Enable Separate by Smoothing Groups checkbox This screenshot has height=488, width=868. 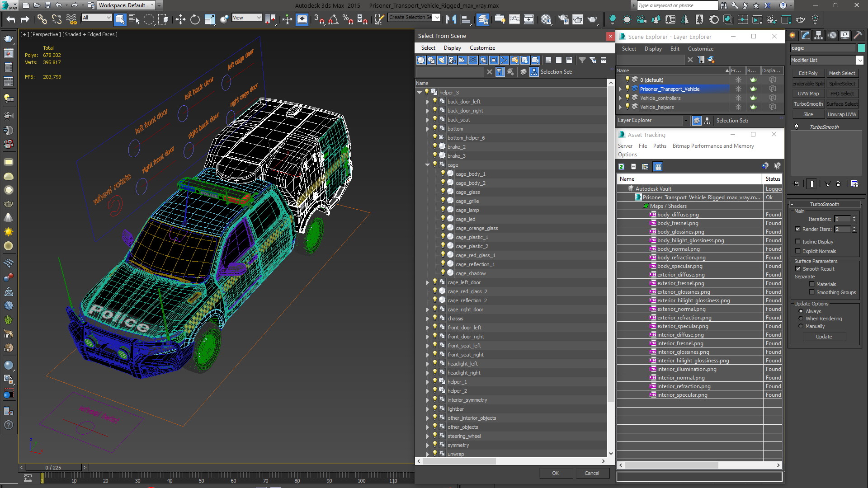(x=811, y=292)
